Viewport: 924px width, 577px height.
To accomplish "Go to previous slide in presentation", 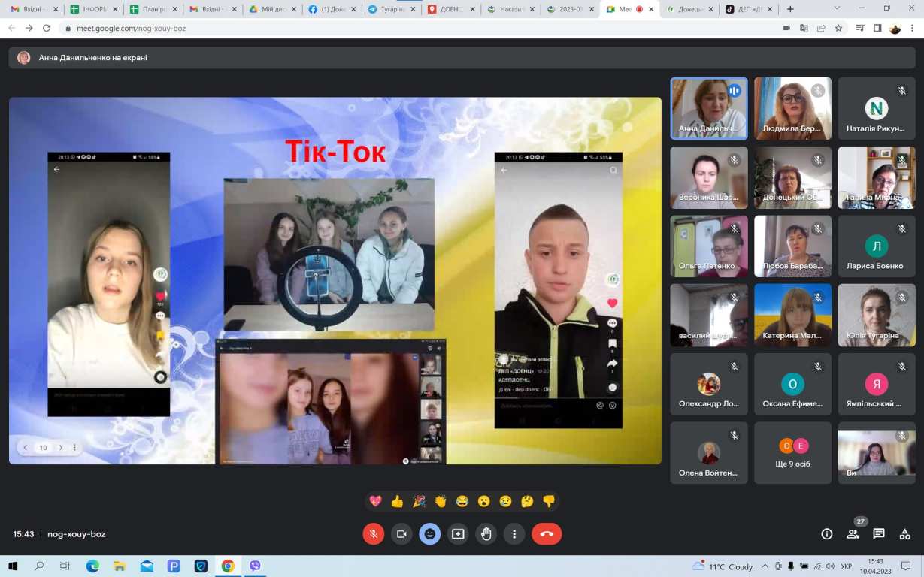I will pyautogui.click(x=26, y=448).
